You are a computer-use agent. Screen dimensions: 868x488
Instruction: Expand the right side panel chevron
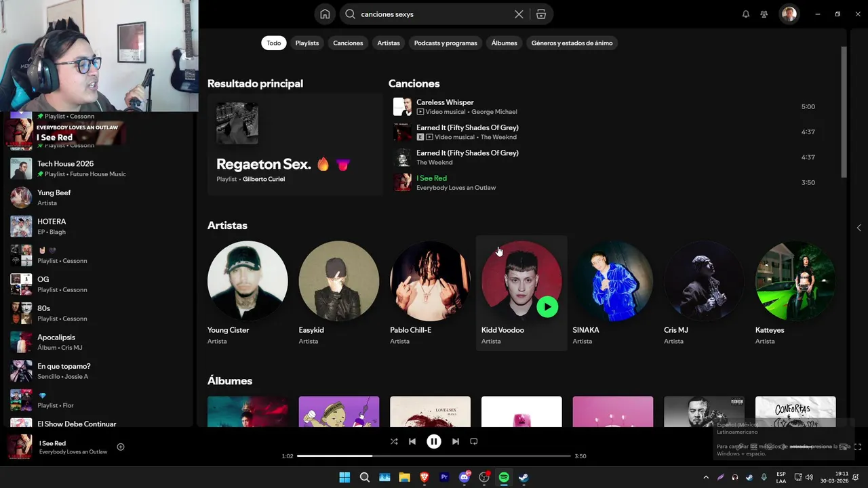(859, 228)
